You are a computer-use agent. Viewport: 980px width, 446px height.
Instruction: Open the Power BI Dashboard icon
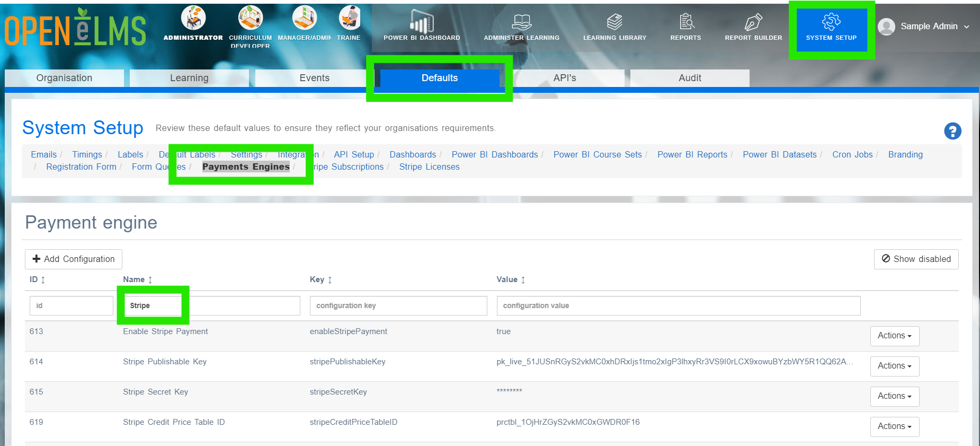[422, 22]
